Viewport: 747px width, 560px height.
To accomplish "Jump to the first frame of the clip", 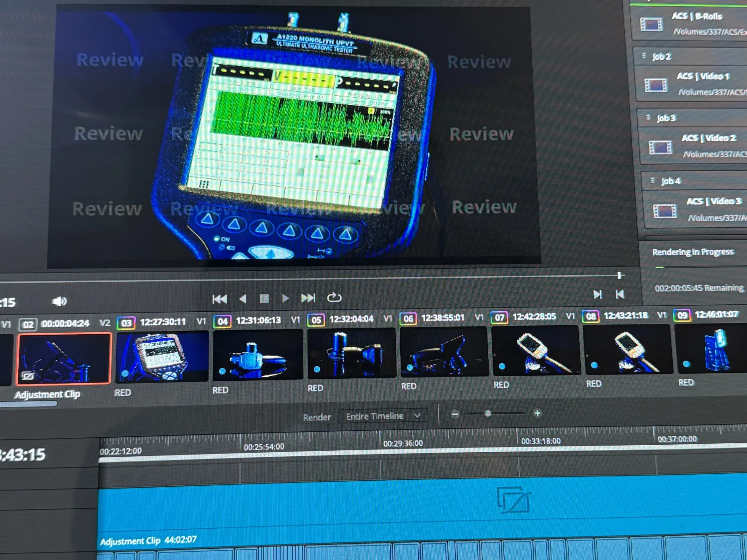I will pyautogui.click(x=219, y=299).
